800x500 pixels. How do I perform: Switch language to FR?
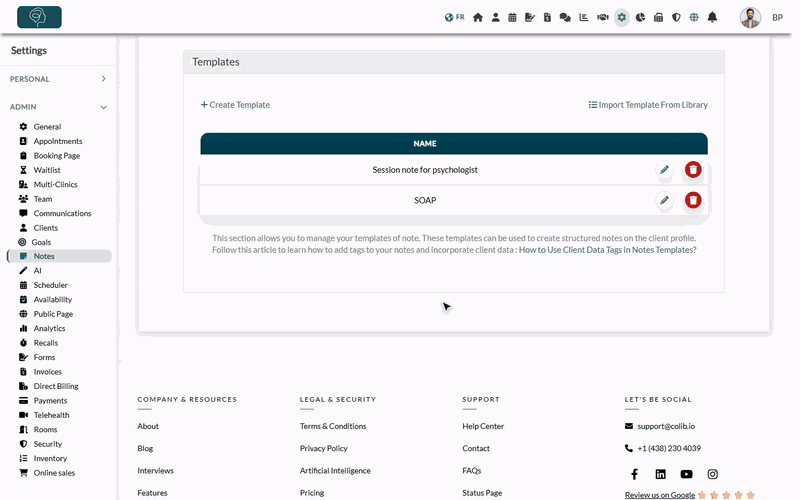point(455,17)
